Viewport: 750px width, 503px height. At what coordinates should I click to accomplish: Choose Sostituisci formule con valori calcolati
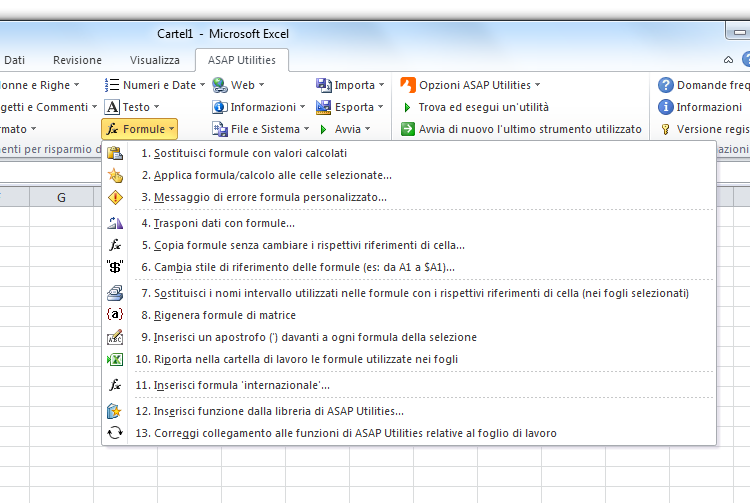point(409,153)
